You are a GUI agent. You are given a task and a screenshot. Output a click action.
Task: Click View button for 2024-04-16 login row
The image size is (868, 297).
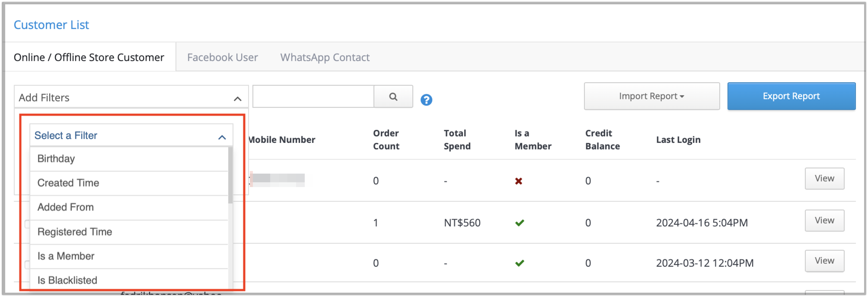pyautogui.click(x=824, y=220)
